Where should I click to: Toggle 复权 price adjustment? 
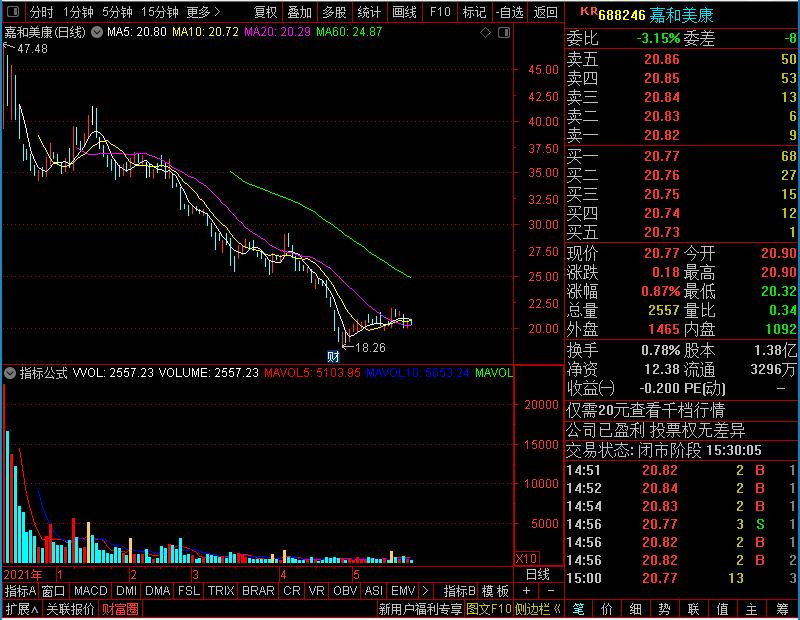(265, 12)
